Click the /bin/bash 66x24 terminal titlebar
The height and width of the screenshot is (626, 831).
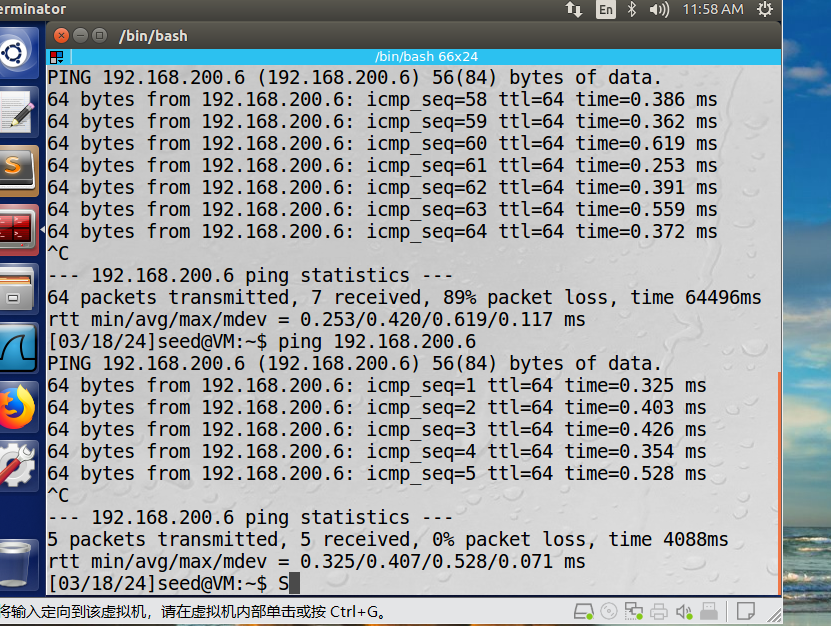[426, 57]
